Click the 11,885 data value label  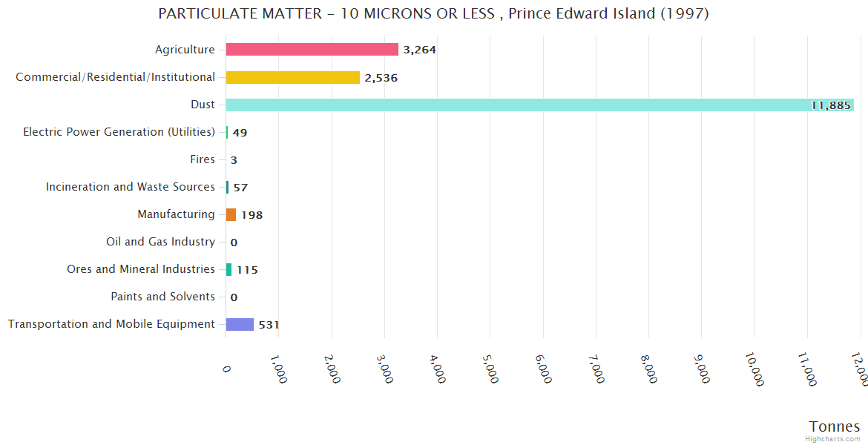[x=830, y=105]
